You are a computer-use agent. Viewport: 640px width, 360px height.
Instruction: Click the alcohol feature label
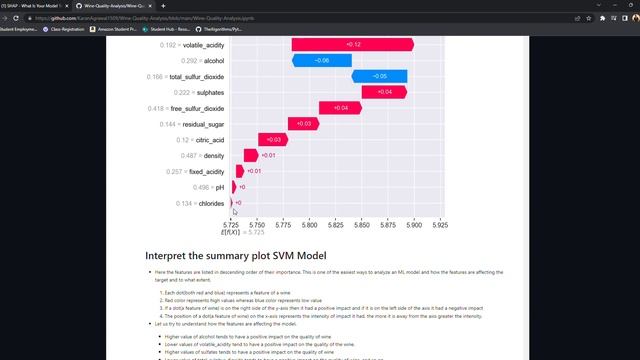coord(214,61)
